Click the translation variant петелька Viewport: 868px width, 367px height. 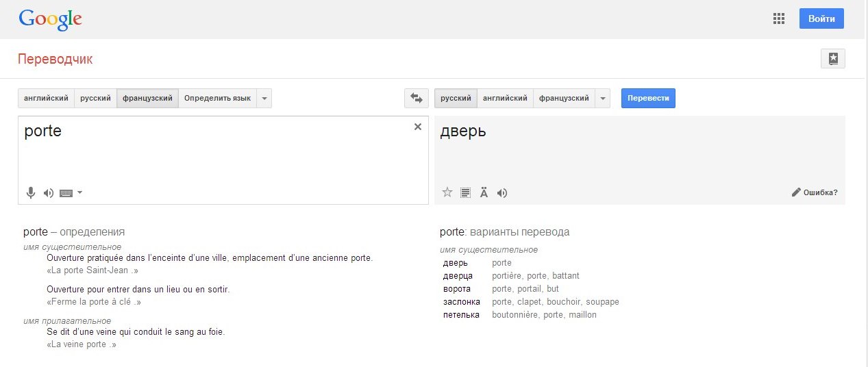(461, 315)
